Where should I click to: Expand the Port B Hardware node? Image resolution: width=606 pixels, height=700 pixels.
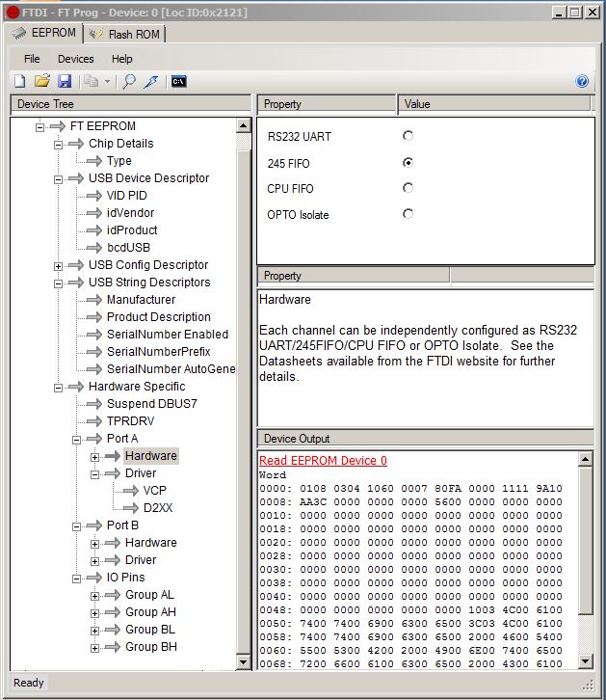point(94,544)
